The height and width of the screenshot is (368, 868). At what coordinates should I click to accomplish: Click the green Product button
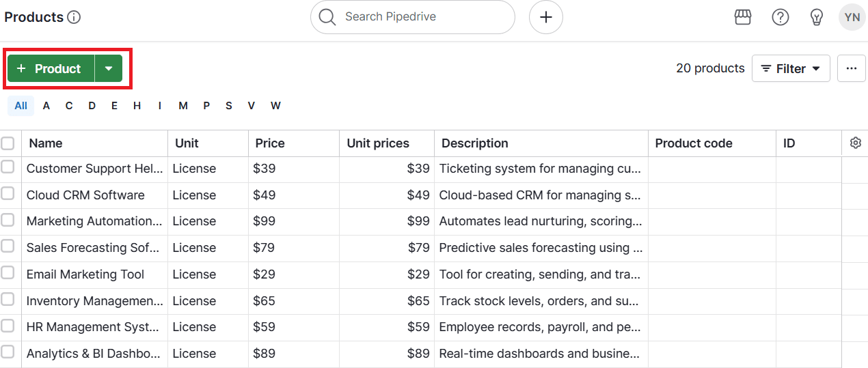pyautogui.click(x=51, y=68)
